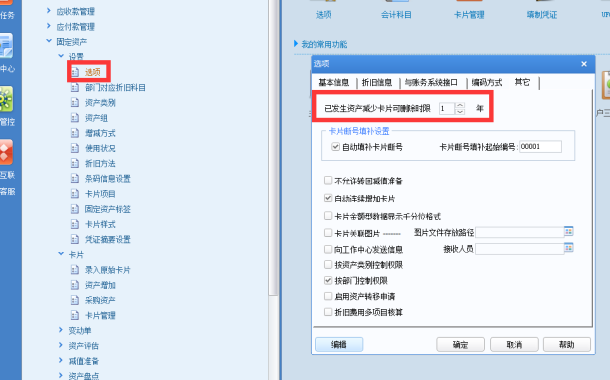Click the document icon beside 采购资产
This screenshot has height=380, width=610.
(x=75, y=300)
